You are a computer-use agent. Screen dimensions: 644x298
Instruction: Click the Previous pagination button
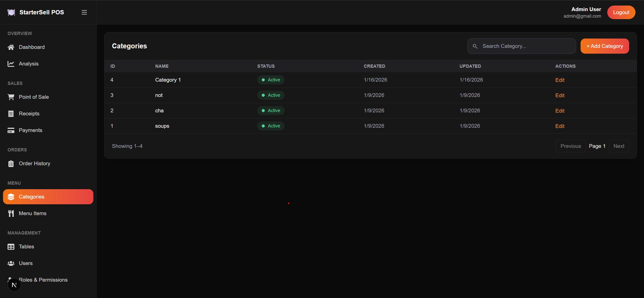pos(571,146)
